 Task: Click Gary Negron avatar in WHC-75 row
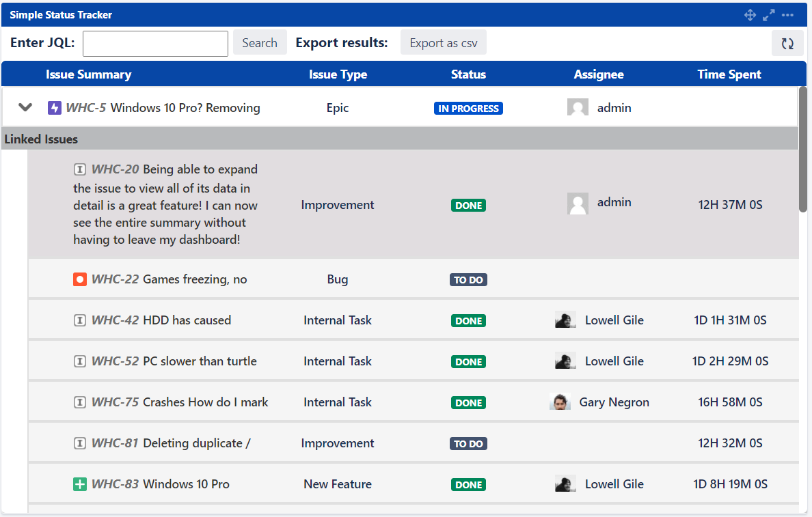tap(560, 402)
